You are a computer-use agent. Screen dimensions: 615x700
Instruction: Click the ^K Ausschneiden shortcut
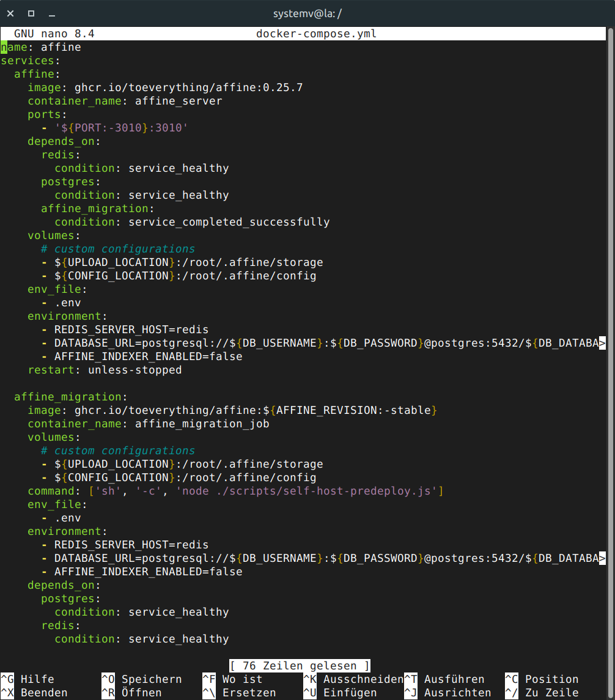coord(353,679)
